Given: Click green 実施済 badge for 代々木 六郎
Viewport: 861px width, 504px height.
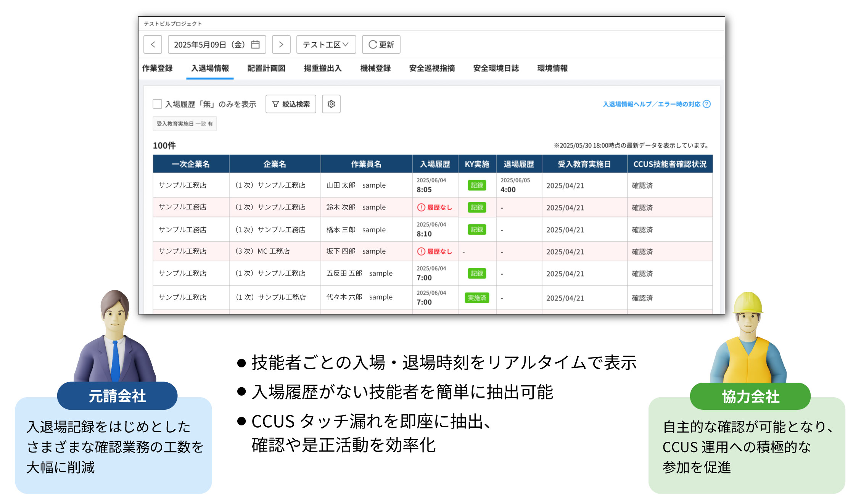Looking at the screenshot, I should [477, 298].
